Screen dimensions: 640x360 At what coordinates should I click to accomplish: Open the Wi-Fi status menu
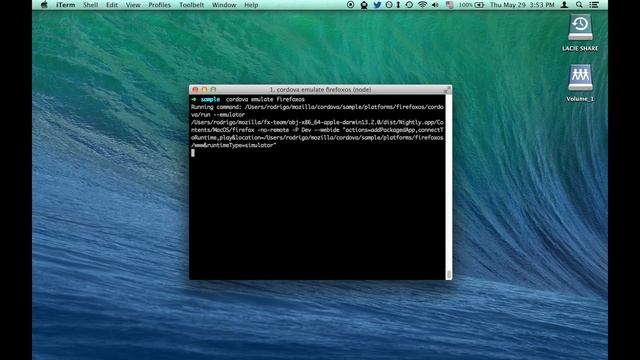(422, 5)
